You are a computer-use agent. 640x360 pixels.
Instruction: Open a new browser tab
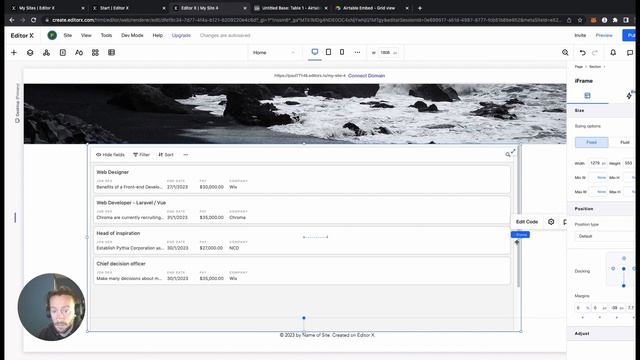[420, 8]
